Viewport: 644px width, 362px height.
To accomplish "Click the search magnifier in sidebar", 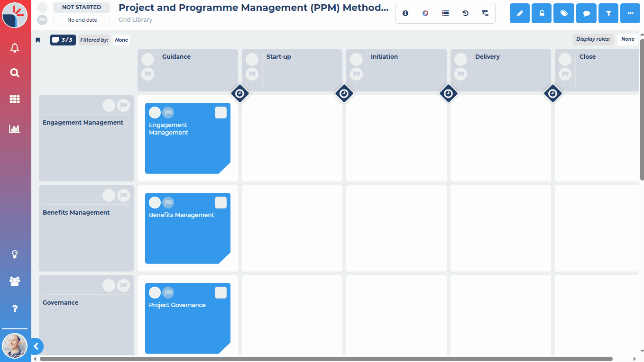I will pyautogui.click(x=15, y=73).
